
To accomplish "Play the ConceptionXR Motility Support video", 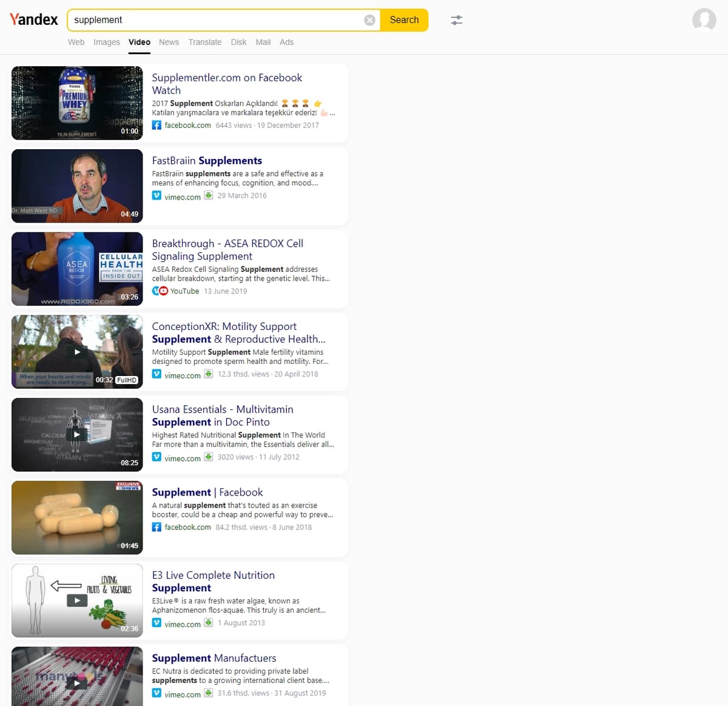I will pyautogui.click(x=76, y=352).
